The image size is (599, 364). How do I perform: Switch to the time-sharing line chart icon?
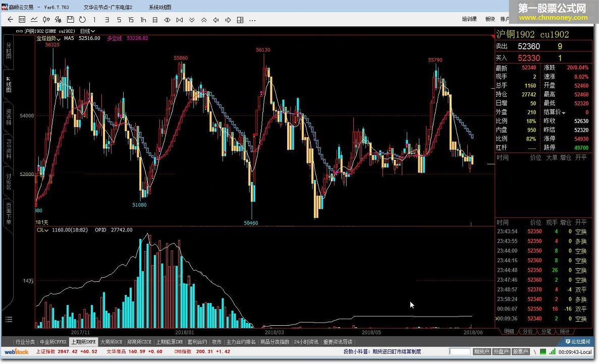pyautogui.click(x=34, y=20)
